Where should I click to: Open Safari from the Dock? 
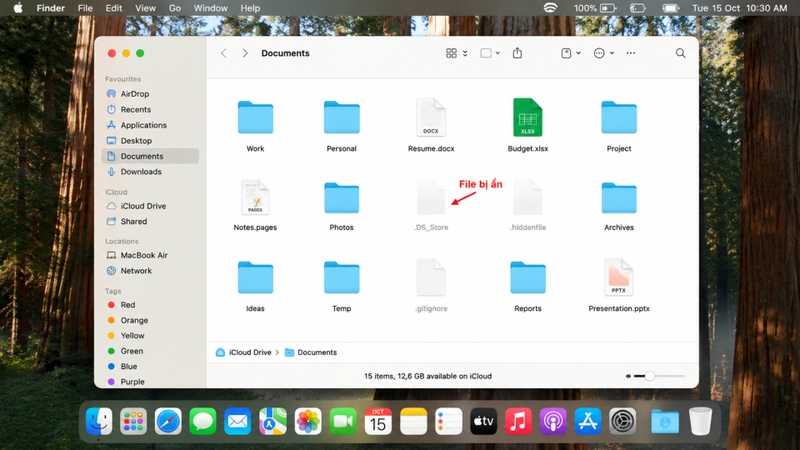coord(168,421)
